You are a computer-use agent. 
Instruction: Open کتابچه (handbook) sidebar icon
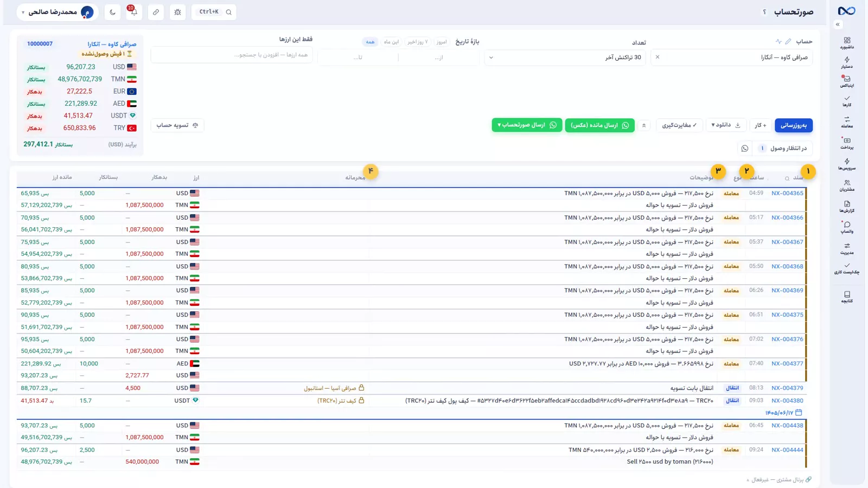[x=847, y=297]
